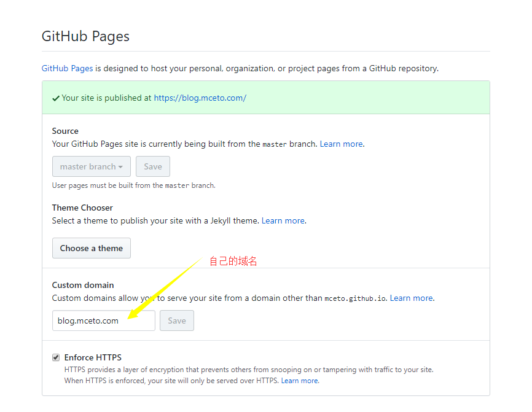Viewport: 532px width, 412px height.
Task: Open the published site URL blog.mceto.com
Action: tap(200, 98)
